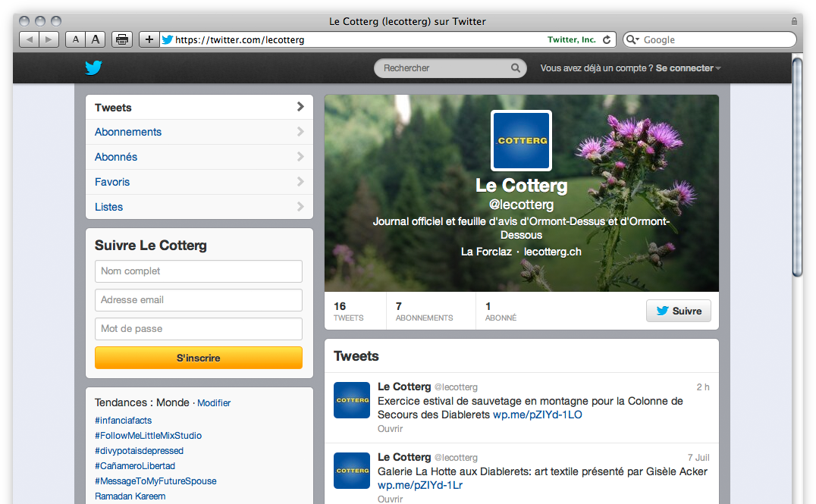Click the Modifier trends link
Viewport: 816px width, 504px height.
[214, 403]
